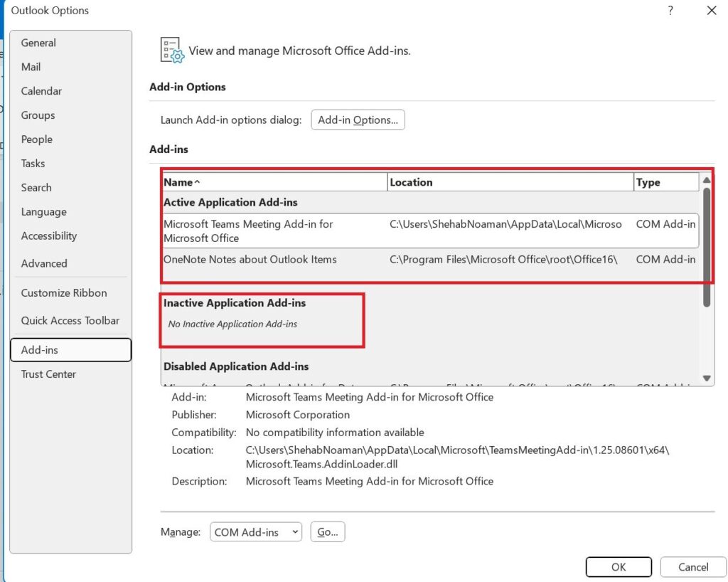This screenshot has height=582, width=728.
Task: Click the Help question mark icon
Action: click(x=670, y=11)
